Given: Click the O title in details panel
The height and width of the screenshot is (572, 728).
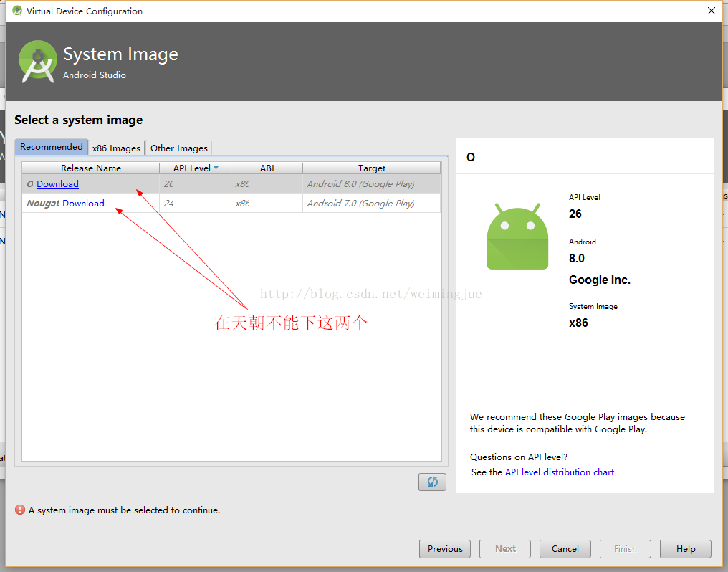Looking at the screenshot, I should 470,158.
